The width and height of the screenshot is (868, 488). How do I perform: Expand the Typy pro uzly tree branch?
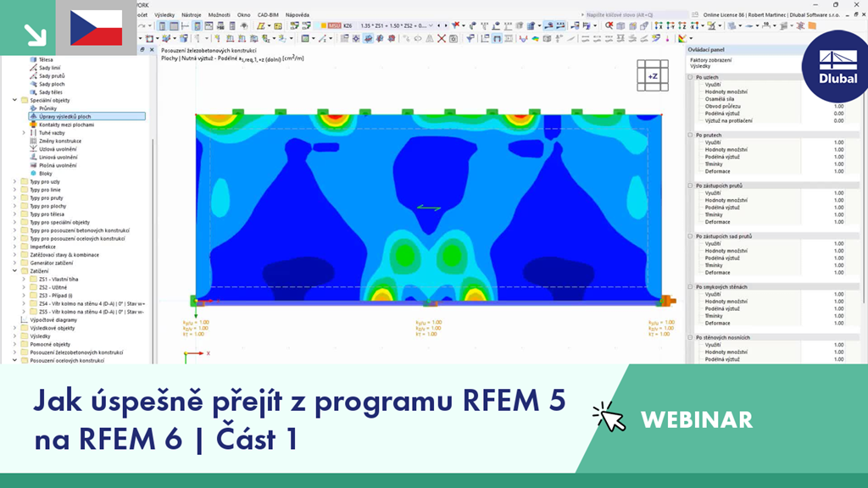click(x=14, y=182)
